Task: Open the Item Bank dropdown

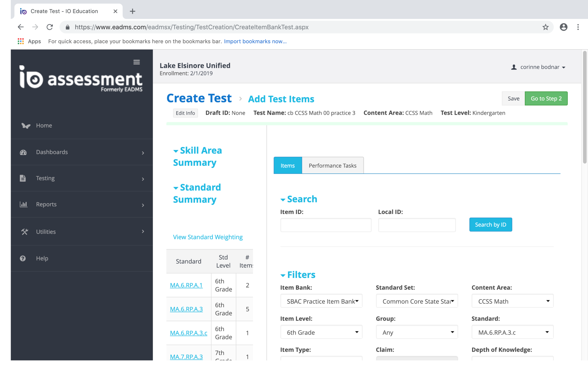Action: point(321,301)
